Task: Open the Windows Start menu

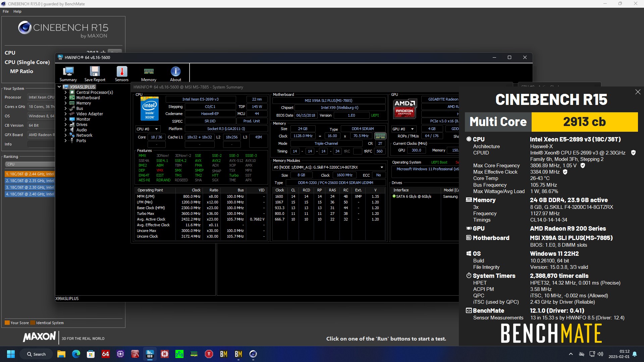Action: 11,354
